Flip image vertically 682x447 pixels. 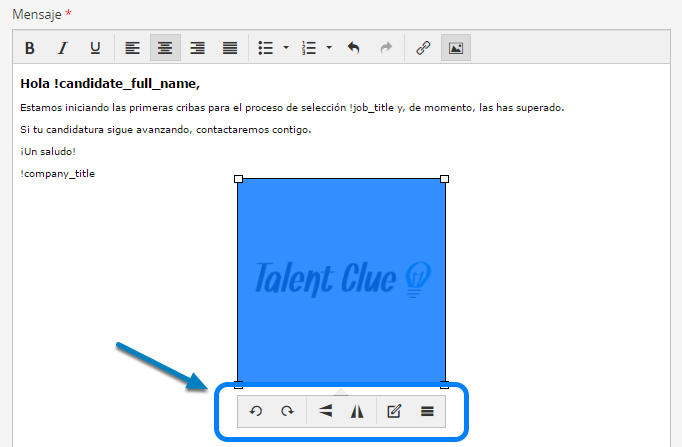click(x=325, y=411)
